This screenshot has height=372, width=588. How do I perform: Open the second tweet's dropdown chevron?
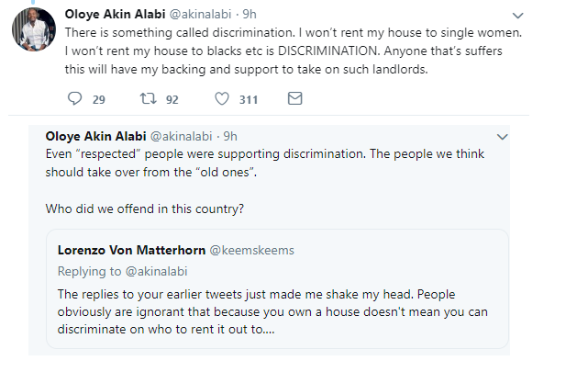click(501, 137)
